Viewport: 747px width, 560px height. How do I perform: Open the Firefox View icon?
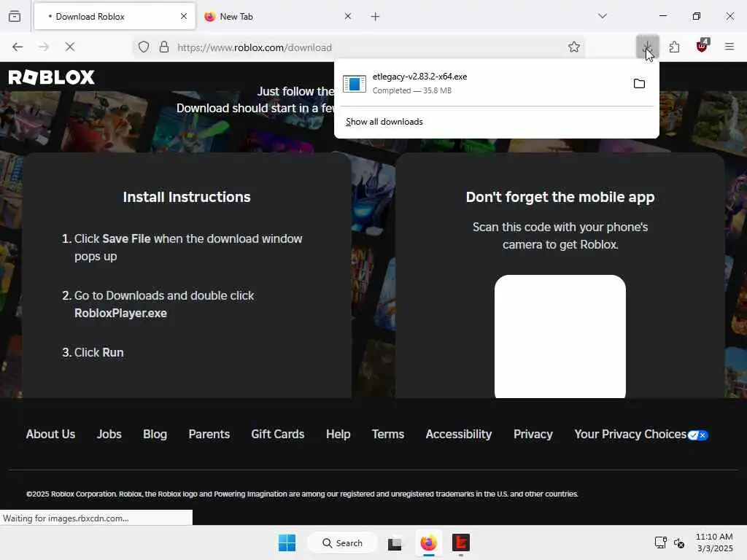click(x=15, y=16)
